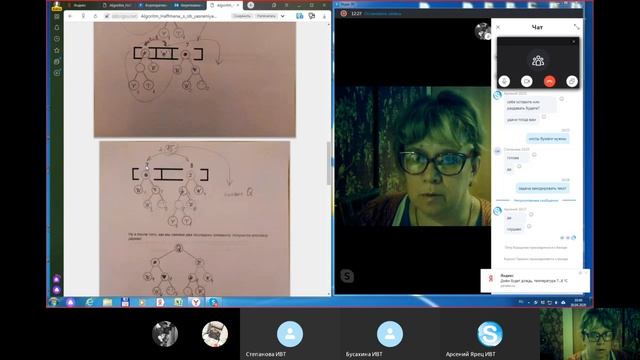Screen dimensions: 640x360
Task: End call with the red hang-up button
Action: pos(549,81)
